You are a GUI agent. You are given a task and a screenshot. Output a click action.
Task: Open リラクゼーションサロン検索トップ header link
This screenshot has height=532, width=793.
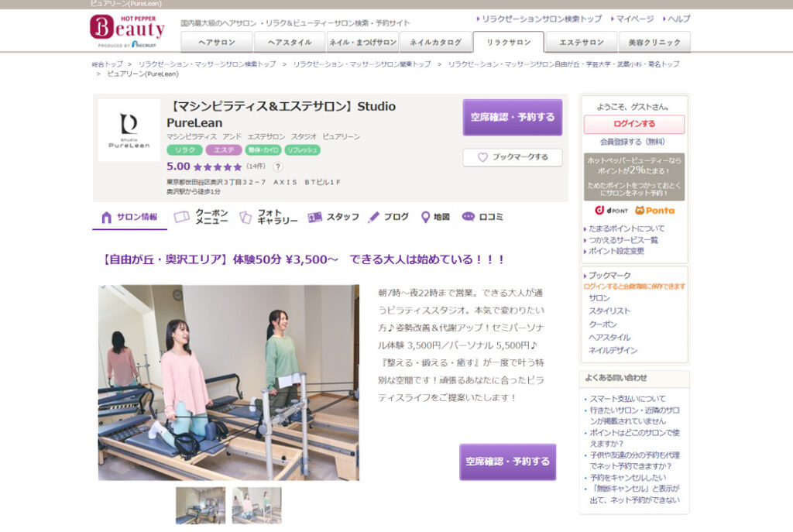pos(540,19)
